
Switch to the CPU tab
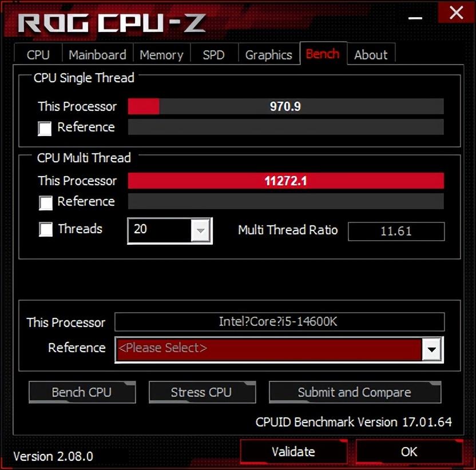pyautogui.click(x=38, y=55)
